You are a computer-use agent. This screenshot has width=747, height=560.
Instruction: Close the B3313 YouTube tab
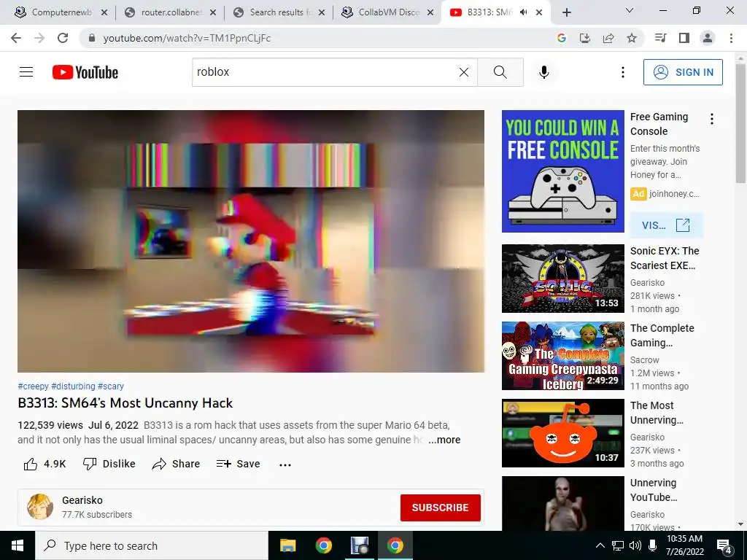click(x=539, y=12)
